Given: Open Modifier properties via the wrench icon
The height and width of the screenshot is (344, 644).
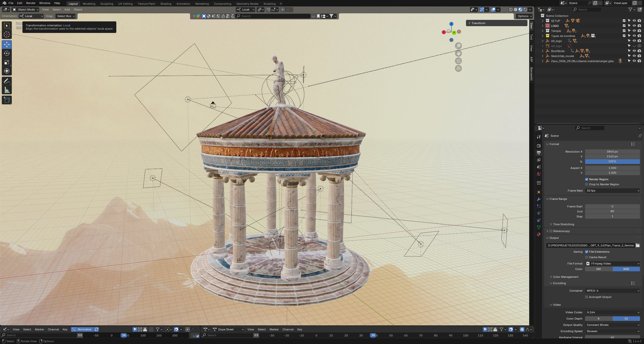Looking at the screenshot, I should point(539,199).
